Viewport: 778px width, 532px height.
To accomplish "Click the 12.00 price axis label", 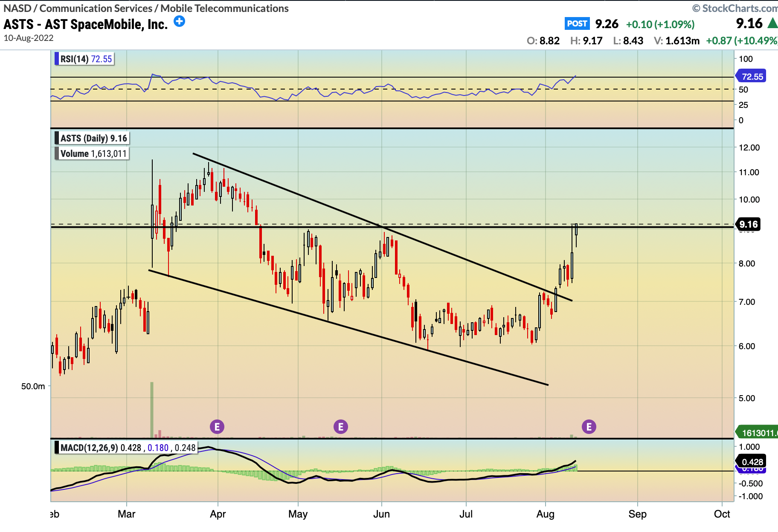I will point(749,147).
